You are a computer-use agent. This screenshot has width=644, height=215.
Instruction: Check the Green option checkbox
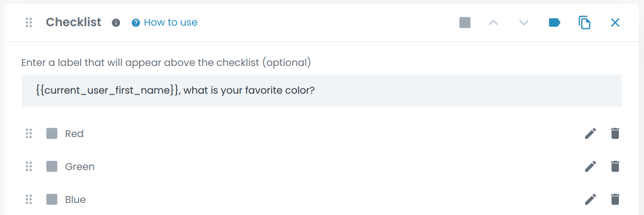coord(52,166)
